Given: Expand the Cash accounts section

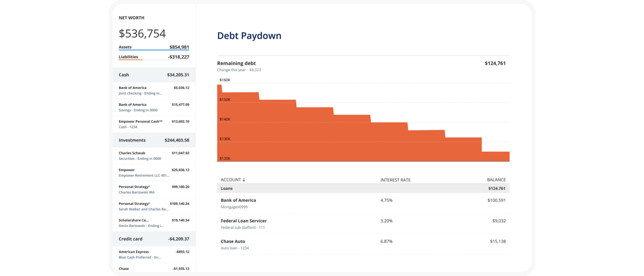Looking at the screenshot, I should [x=154, y=75].
